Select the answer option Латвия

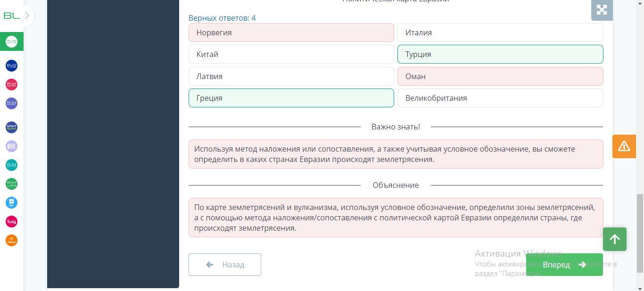coord(291,76)
